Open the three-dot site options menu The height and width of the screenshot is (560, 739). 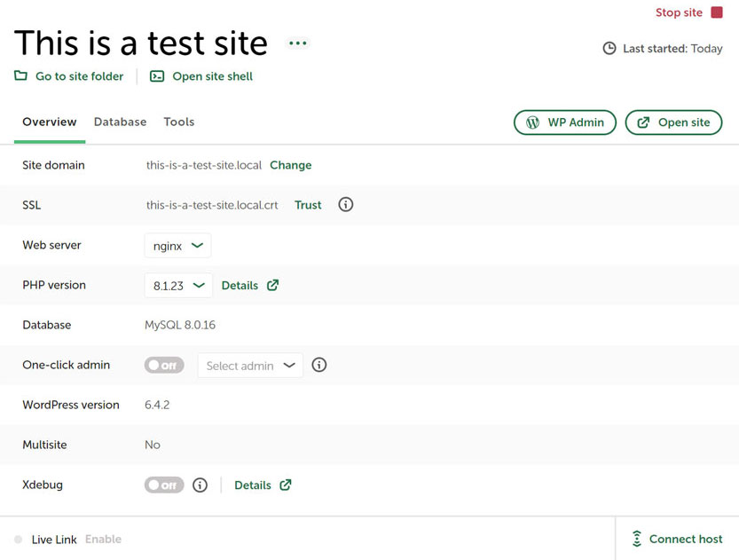(297, 43)
